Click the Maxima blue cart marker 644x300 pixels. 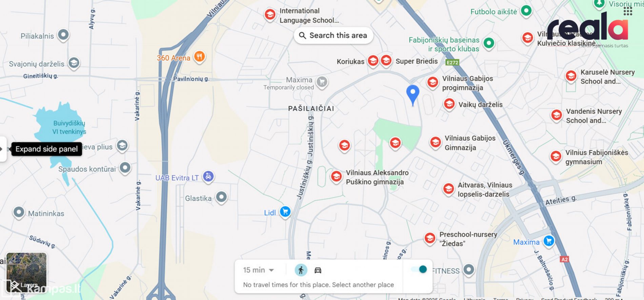click(549, 241)
